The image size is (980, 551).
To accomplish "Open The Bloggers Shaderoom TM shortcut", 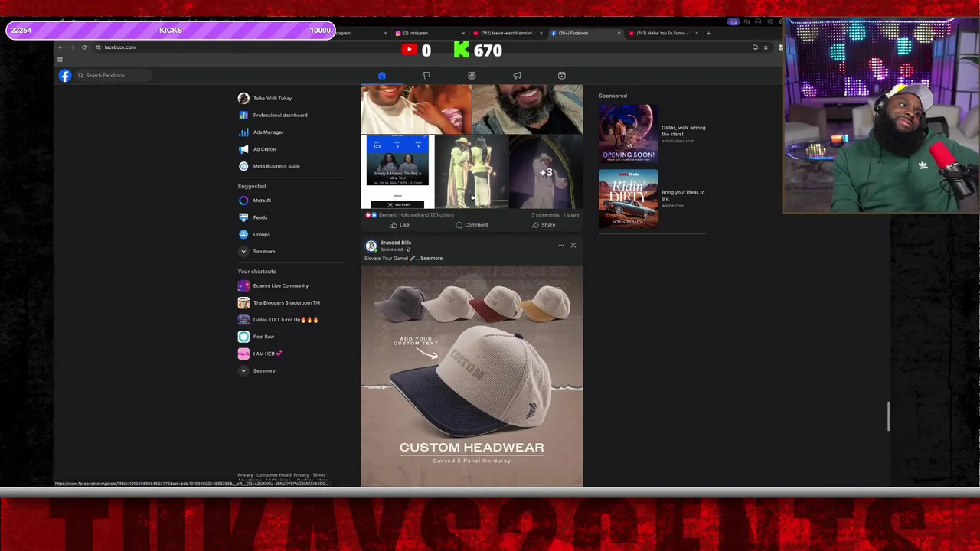I will coord(286,302).
